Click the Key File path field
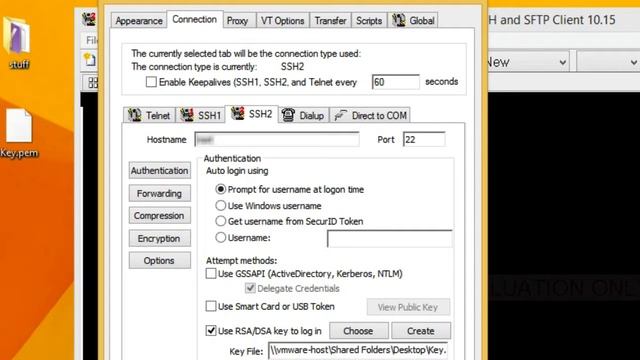The height and width of the screenshot is (360, 640). 358,351
